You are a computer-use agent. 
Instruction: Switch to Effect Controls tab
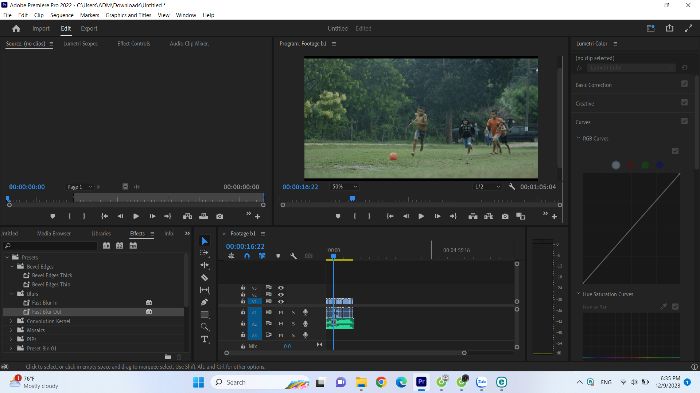pyautogui.click(x=133, y=44)
